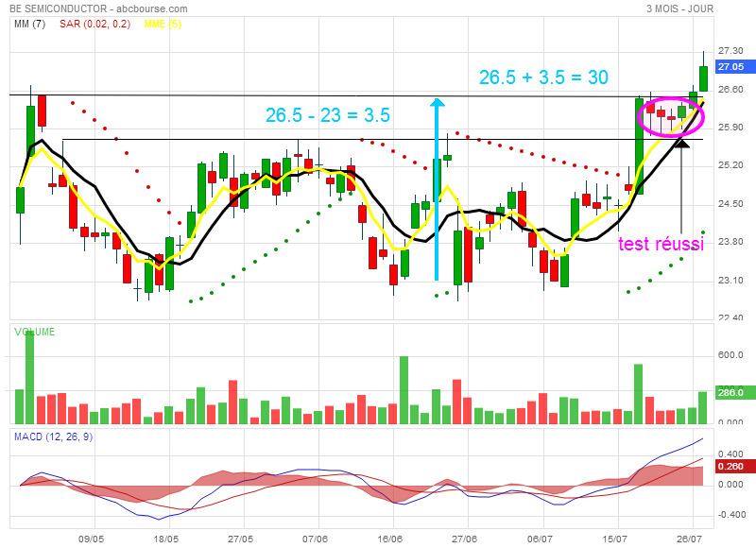The image size is (756, 548).
Task: Click the green 286.0 volume value tag
Action: (734, 392)
